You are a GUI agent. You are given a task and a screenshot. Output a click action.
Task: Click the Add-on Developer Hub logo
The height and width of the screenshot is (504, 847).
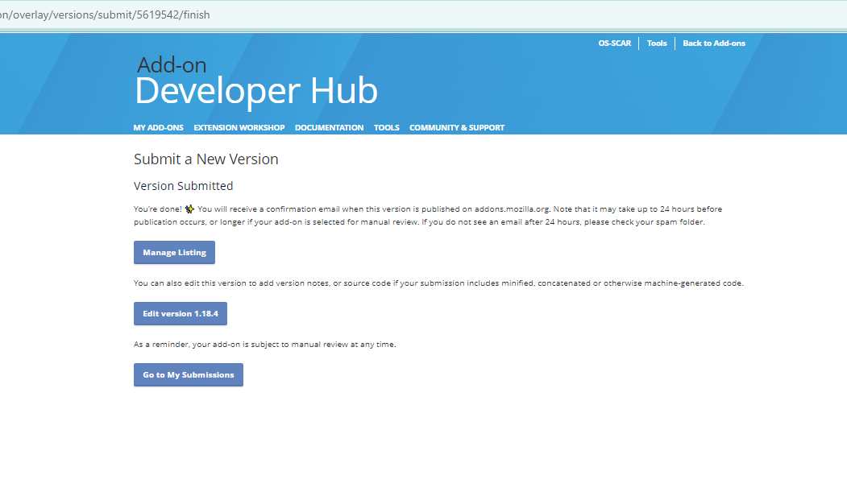point(255,81)
